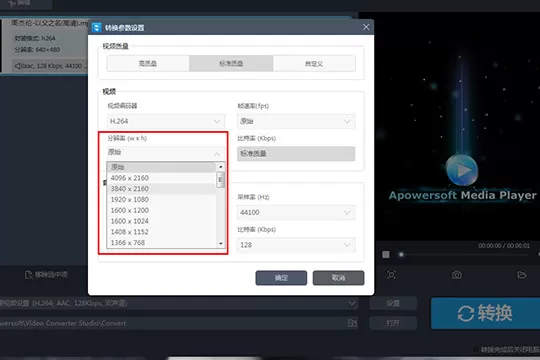540x360 pixels.
Task: Open the H.264 video encoder dropdown
Action: pyautogui.click(x=166, y=121)
